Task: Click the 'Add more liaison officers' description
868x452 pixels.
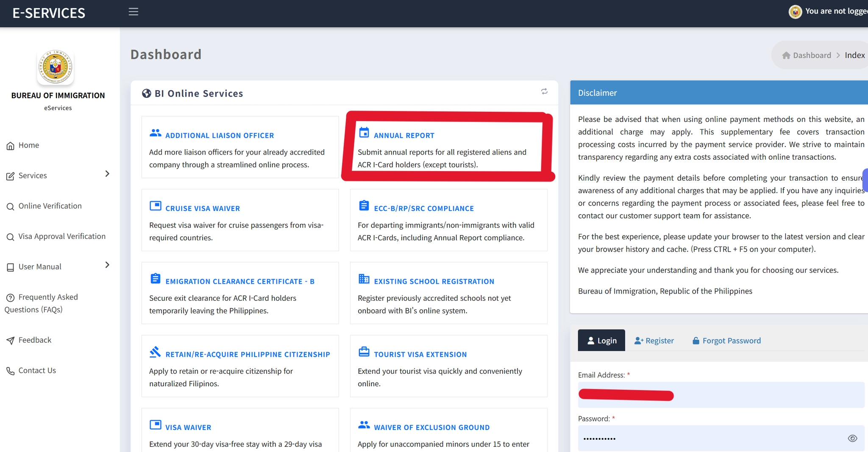Action: click(237, 158)
